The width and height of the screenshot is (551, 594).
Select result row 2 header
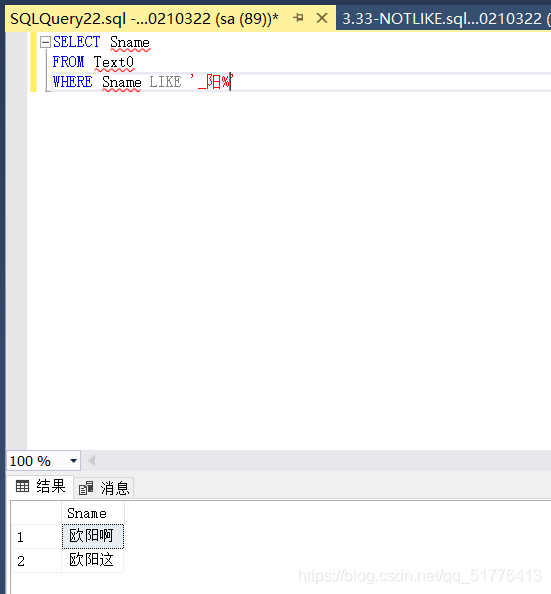pos(36,560)
